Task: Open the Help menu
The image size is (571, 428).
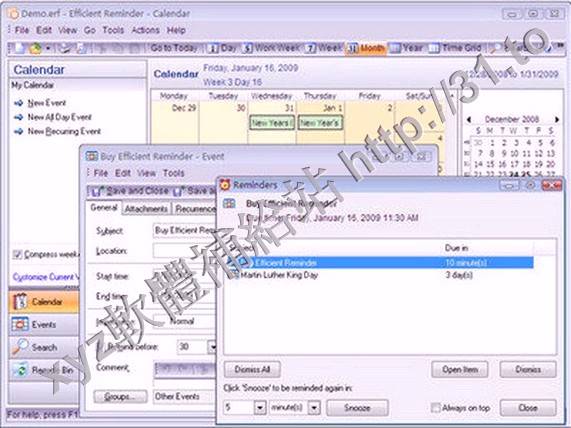Action: click(176, 30)
